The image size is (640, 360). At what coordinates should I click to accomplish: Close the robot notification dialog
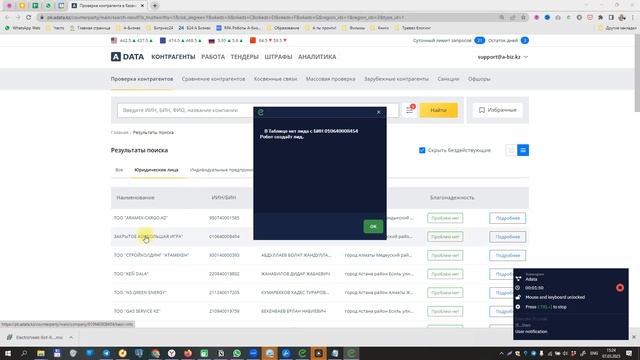(379, 112)
